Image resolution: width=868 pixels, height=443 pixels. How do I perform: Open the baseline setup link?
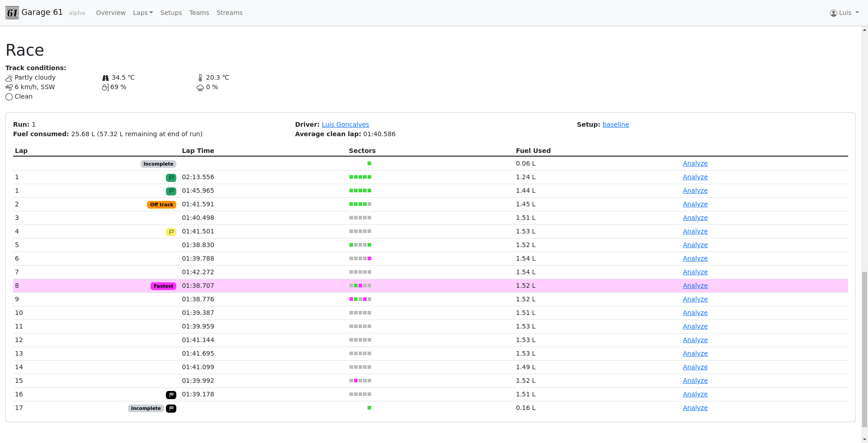616,124
